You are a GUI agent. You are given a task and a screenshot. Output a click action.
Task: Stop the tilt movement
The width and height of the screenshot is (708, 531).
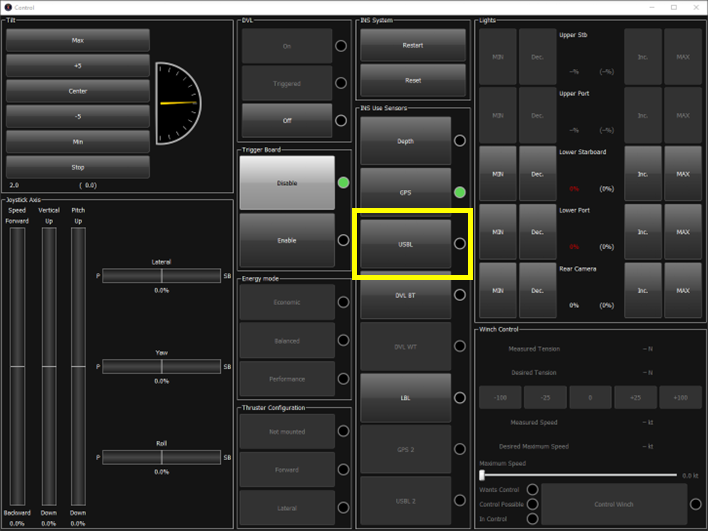click(78, 167)
